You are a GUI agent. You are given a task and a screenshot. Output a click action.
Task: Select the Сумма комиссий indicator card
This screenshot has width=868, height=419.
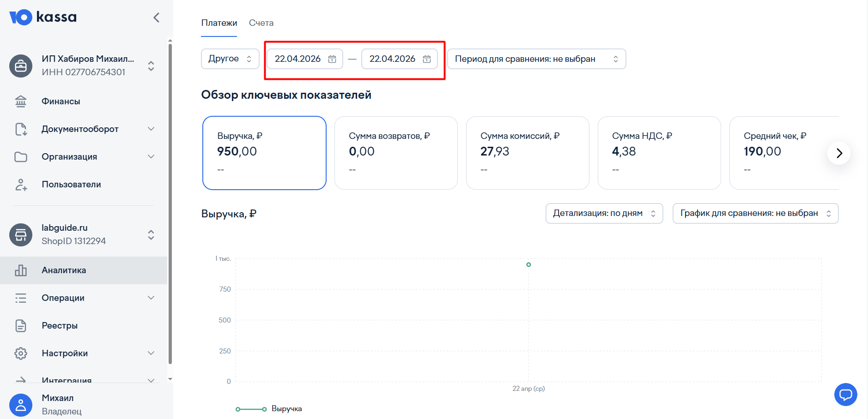[527, 153]
